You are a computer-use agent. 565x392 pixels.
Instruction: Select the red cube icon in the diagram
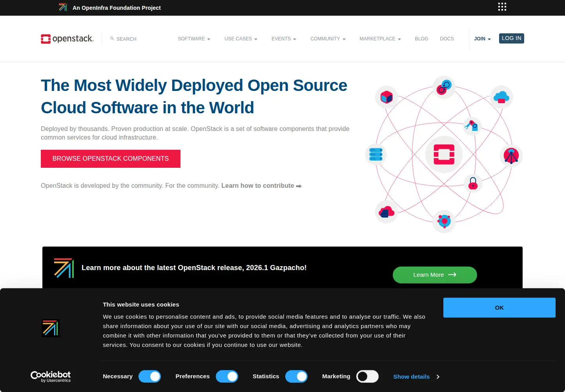point(386,97)
